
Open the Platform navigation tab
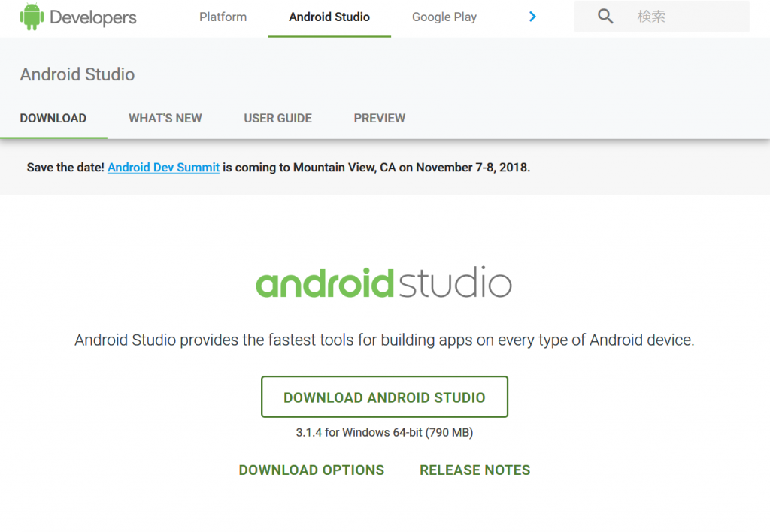pos(223,17)
